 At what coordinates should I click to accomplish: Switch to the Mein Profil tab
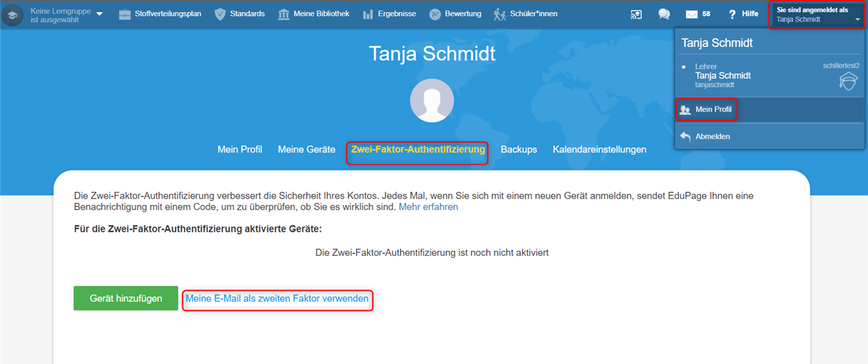(240, 150)
